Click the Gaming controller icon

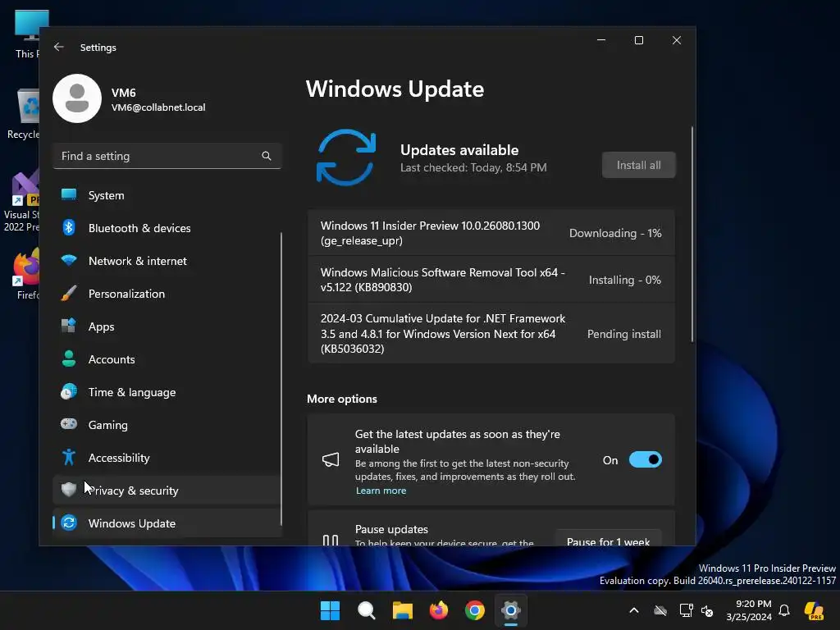pyautogui.click(x=69, y=424)
